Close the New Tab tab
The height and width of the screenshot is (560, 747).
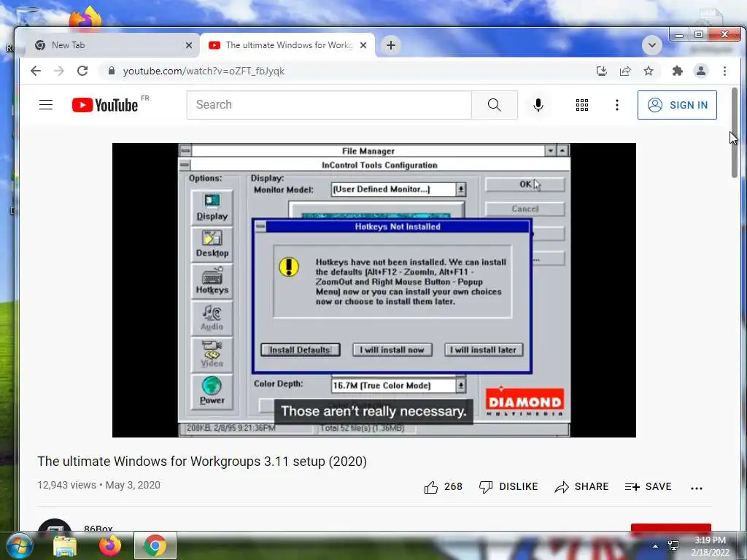189,45
